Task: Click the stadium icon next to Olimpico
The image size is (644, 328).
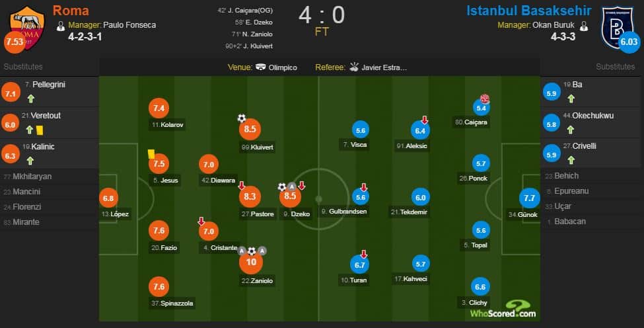Action: [x=261, y=67]
